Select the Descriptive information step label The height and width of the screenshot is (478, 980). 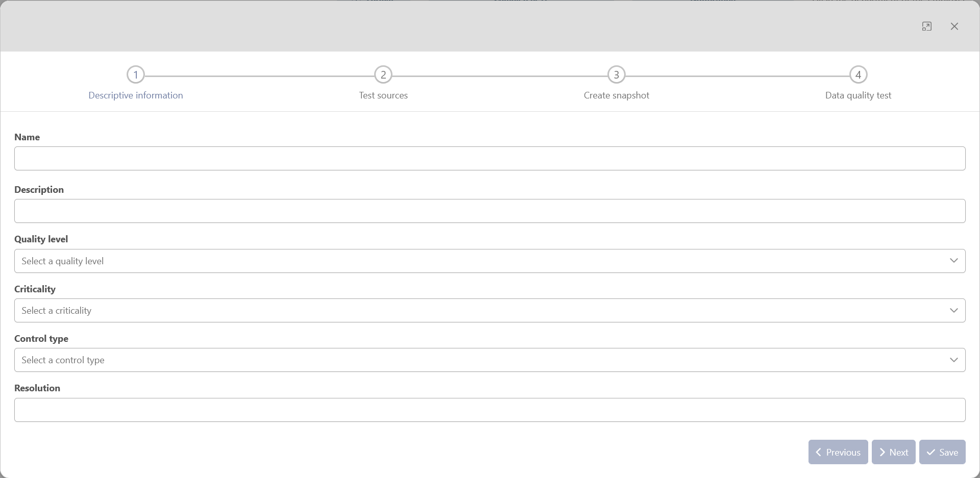pyautogui.click(x=136, y=95)
